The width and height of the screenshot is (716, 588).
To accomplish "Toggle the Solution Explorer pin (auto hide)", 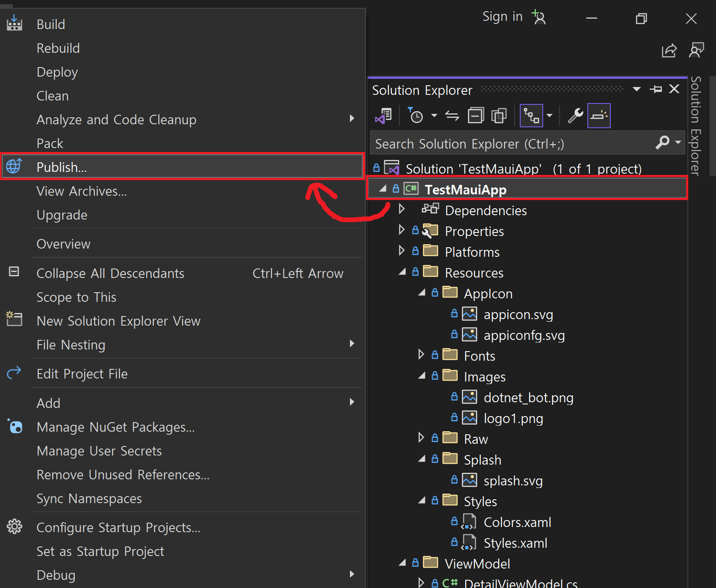I will pos(656,89).
